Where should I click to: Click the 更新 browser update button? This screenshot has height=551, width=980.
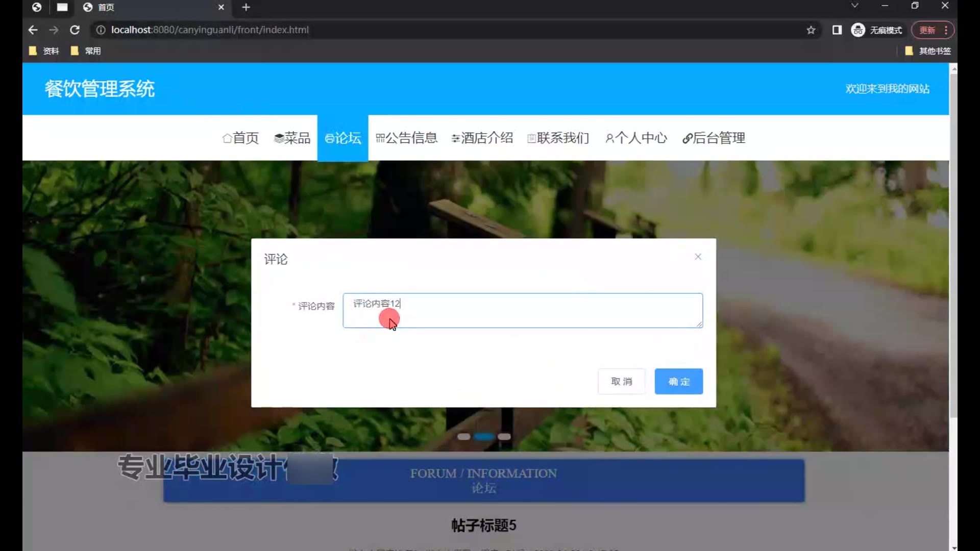(927, 30)
